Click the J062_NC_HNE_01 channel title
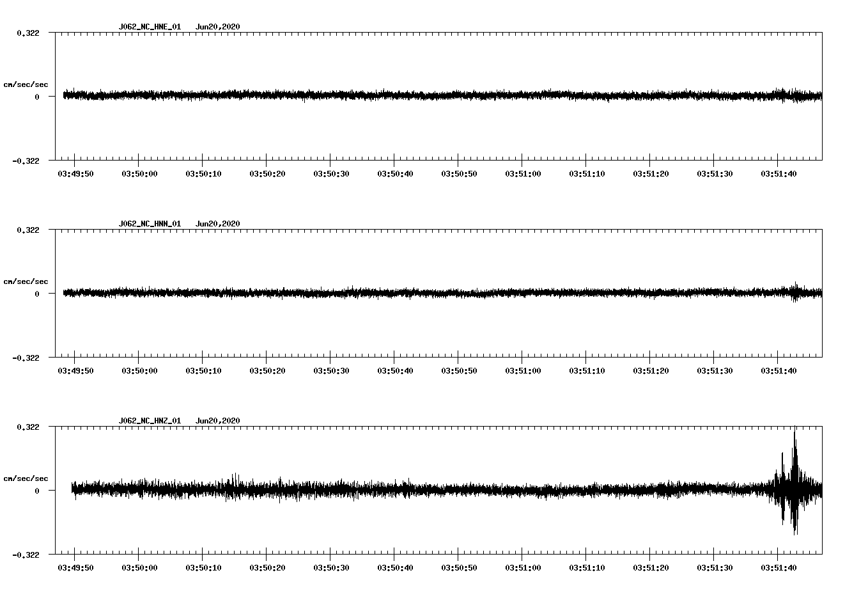868x591 pixels. click(x=150, y=27)
